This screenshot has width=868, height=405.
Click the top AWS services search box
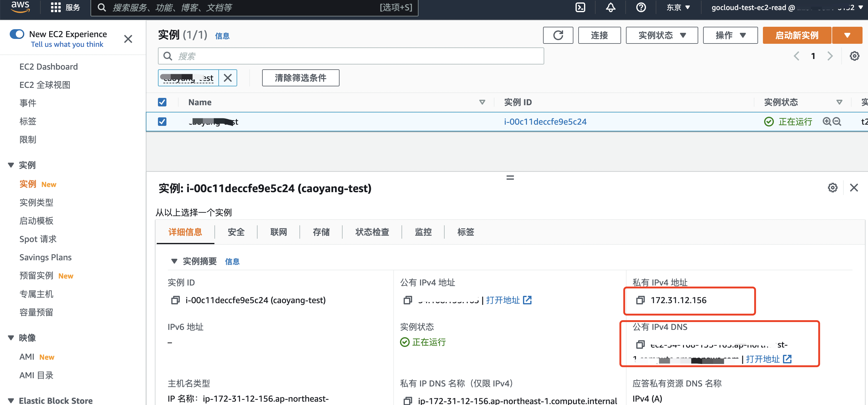pos(255,7)
